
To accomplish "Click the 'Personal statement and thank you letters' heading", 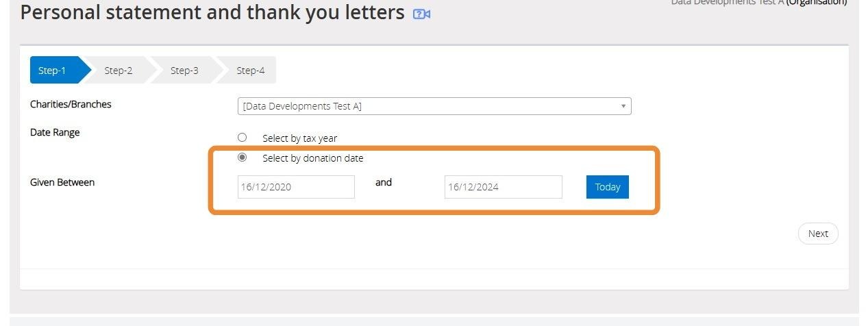I will coord(212,12).
